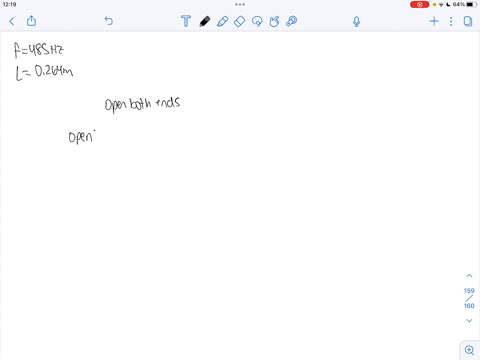Select the Shapes tool
Viewport: 480px width, 360px height.
274,21
